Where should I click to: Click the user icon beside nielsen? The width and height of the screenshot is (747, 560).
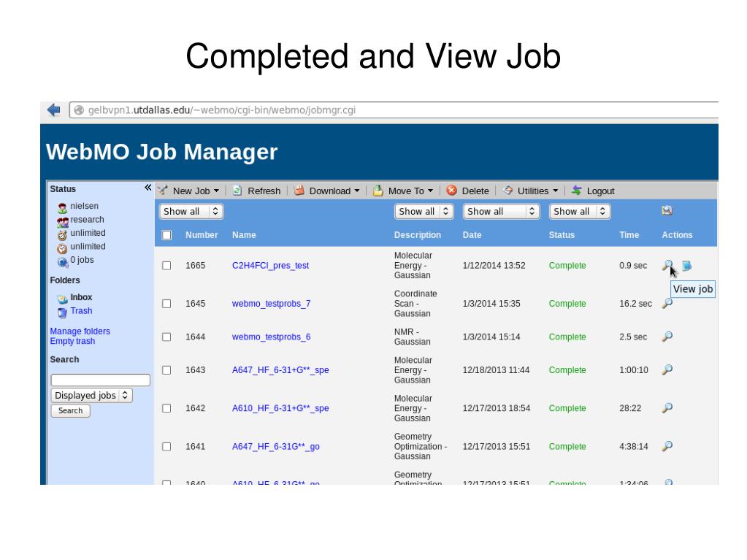tap(62, 207)
